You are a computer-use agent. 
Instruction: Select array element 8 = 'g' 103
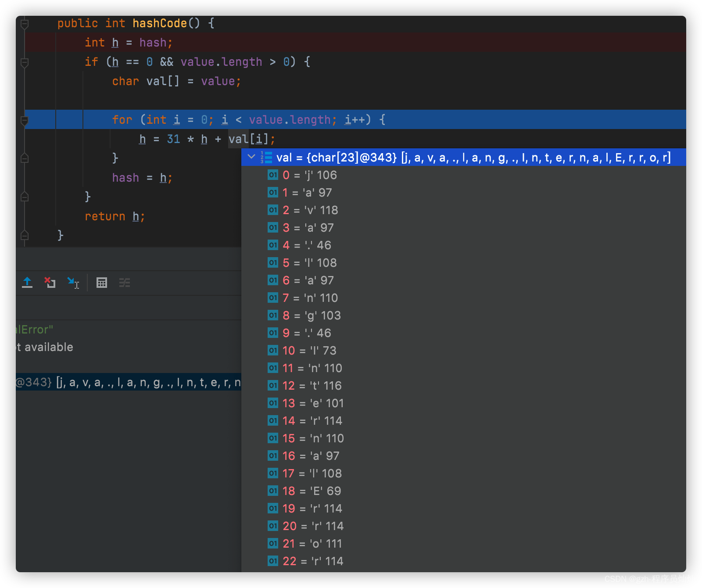pyautogui.click(x=463, y=316)
